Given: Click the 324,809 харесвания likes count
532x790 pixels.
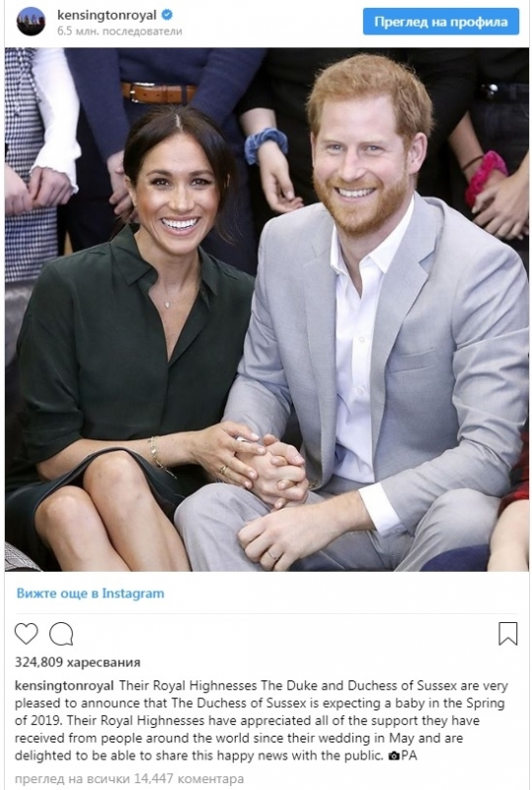Looking at the screenshot, I should pos(78,662).
